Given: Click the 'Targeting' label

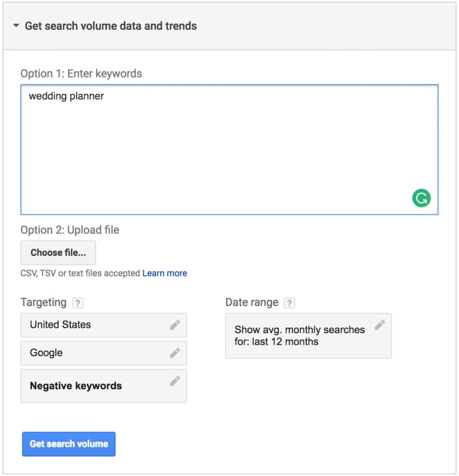Looking at the screenshot, I should 44,303.
